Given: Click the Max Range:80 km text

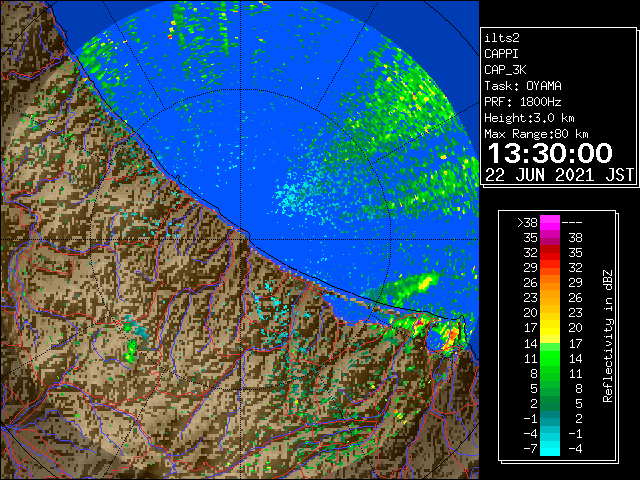Looking at the screenshot, I should pyautogui.click(x=536, y=134).
